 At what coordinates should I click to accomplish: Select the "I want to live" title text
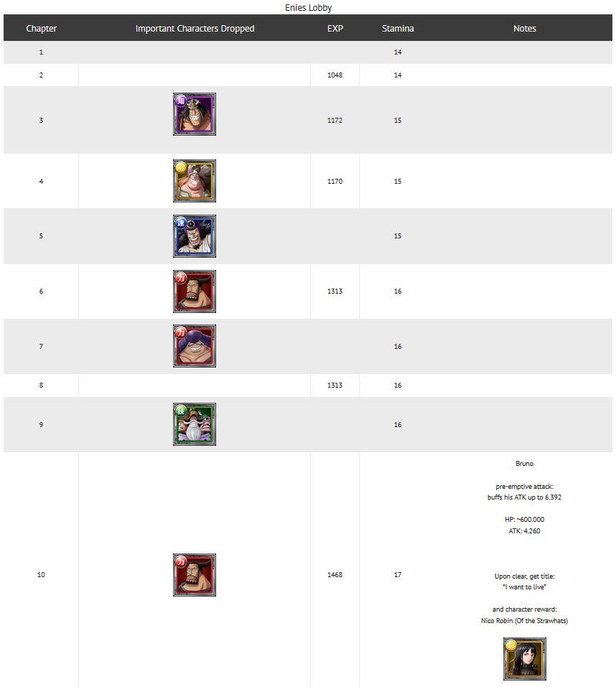524,587
